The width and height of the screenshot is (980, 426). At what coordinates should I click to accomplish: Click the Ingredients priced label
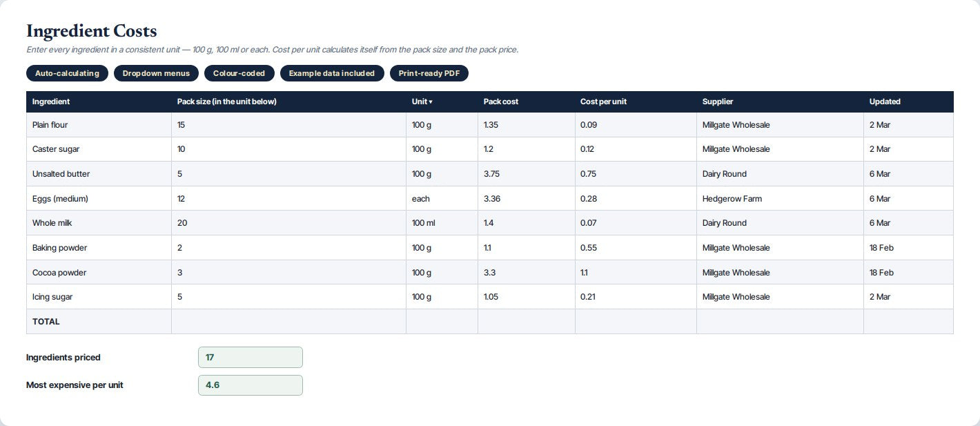pyautogui.click(x=63, y=358)
